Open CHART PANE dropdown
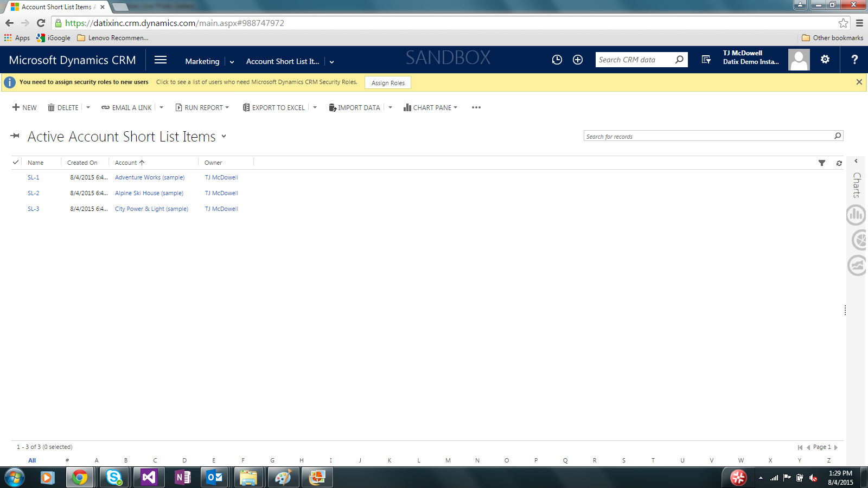Screen dimensions: 868x488 430,107
